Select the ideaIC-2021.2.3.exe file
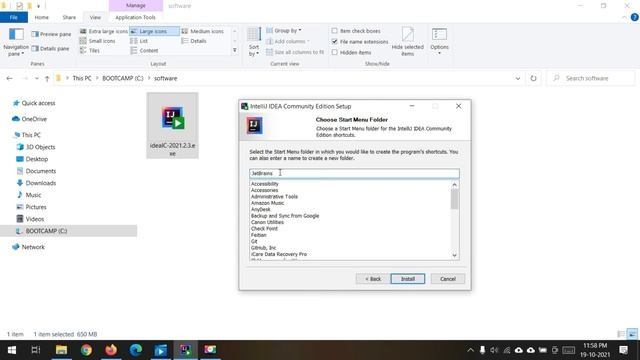Image resolution: width=640 pixels, height=360 pixels. click(x=173, y=125)
